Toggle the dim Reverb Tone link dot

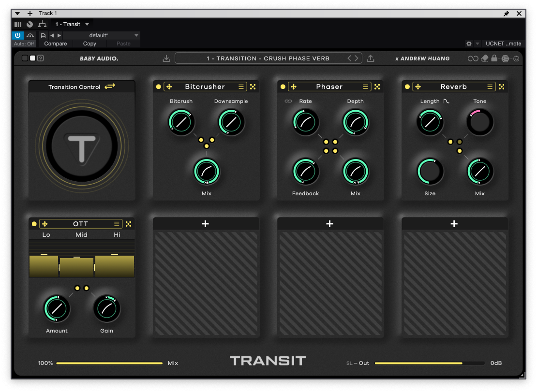click(x=460, y=142)
